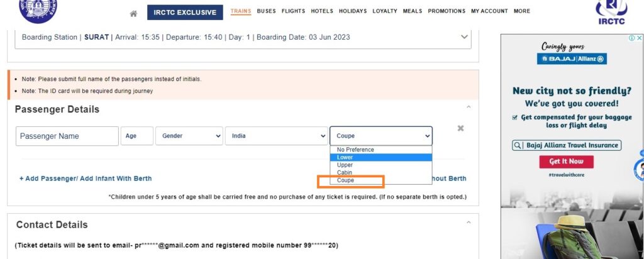The width and height of the screenshot is (644, 259).
Task: Expand the Boarding Station dropdown chevron
Action: tap(465, 37)
